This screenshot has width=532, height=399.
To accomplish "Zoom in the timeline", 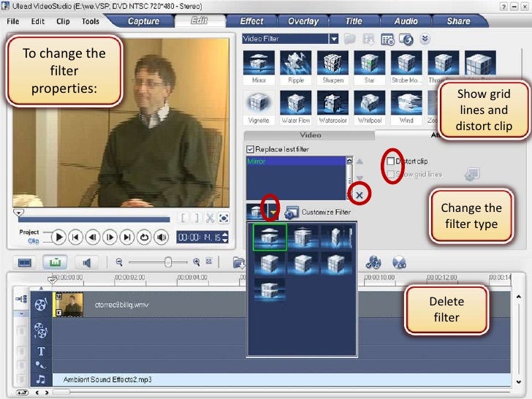I will click(196, 262).
